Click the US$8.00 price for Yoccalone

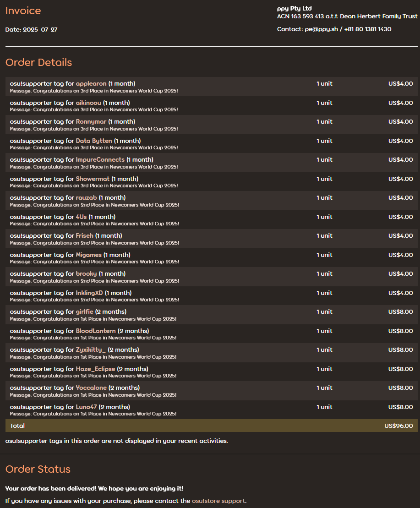click(401, 388)
